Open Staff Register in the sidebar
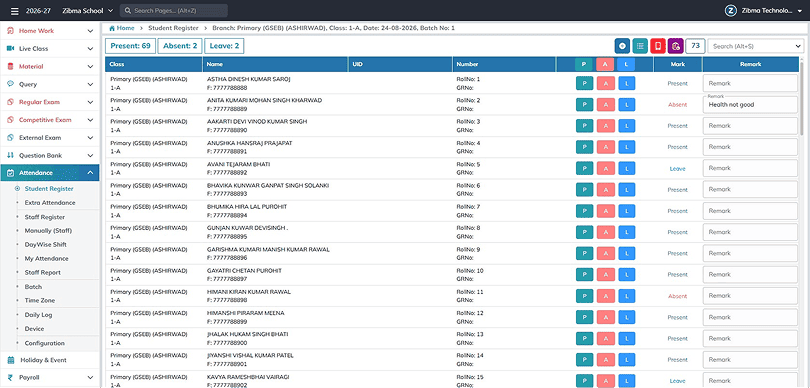The height and width of the screenshot is (388, 810). (45, 217)
